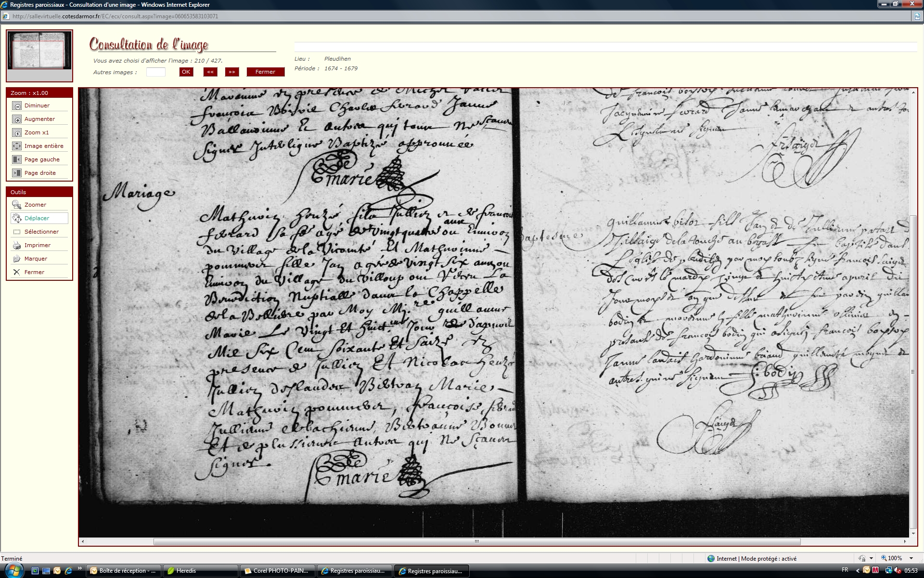Image resolution: width=924 pixels, height=578 pixels.
Task: Switch to Heredis in the taskbar
Action: pos(186,571)
